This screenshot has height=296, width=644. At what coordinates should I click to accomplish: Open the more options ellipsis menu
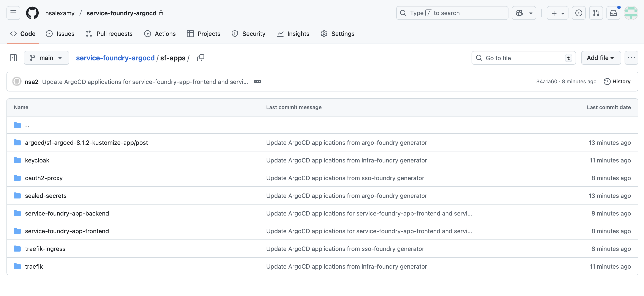click(x=631, y=58)
